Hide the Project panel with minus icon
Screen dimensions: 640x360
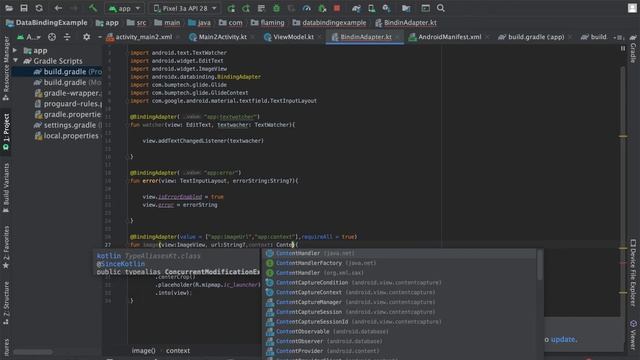tap(100, 37)
